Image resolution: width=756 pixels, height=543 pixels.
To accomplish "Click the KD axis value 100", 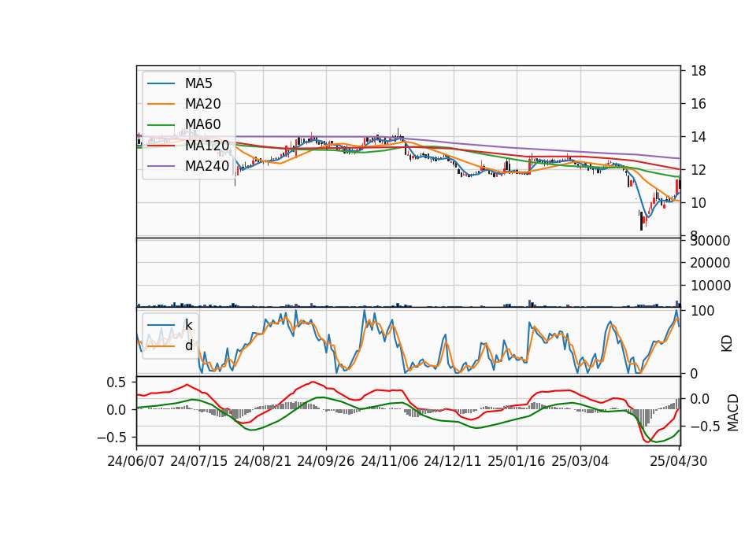I will tap(702, 311).
